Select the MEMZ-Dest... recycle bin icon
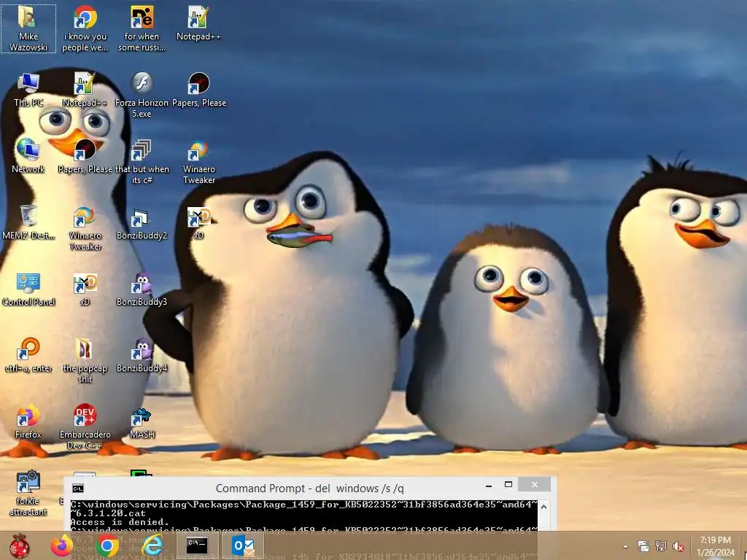 coord(28,222)
